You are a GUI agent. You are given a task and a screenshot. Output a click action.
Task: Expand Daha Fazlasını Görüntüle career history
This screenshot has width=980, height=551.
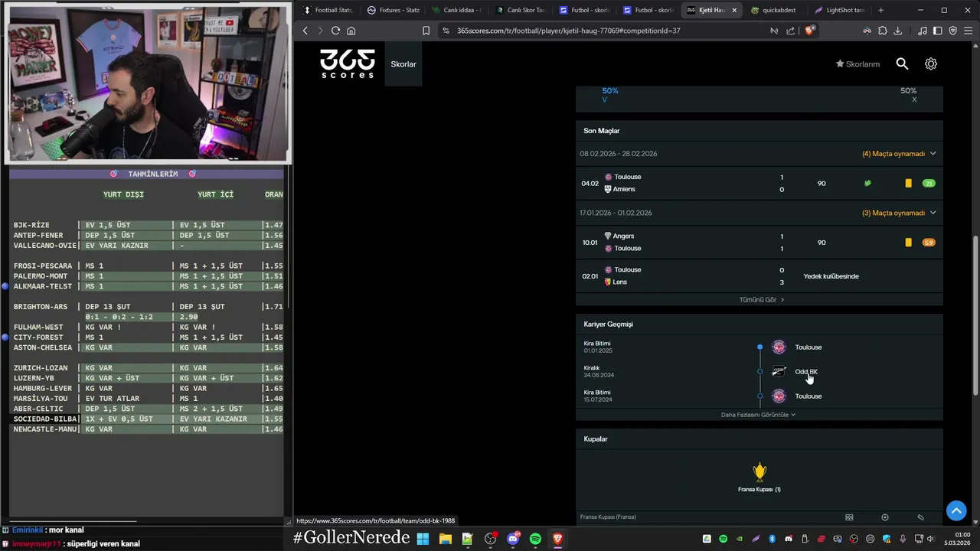(758, 415)
